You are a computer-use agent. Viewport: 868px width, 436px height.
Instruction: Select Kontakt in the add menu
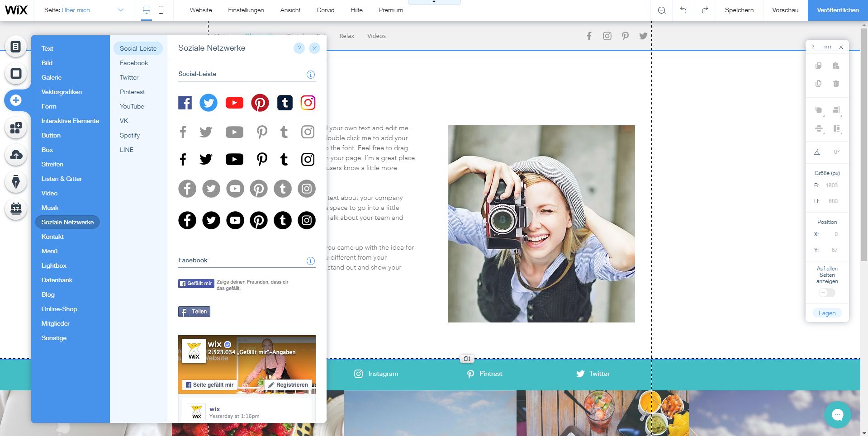pos(52,237)
